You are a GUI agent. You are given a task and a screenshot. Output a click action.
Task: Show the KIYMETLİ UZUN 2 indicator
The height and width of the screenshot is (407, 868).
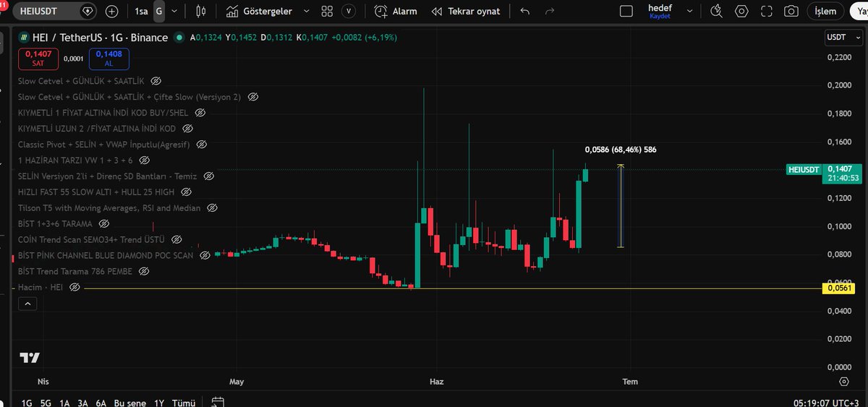[187, 129]
